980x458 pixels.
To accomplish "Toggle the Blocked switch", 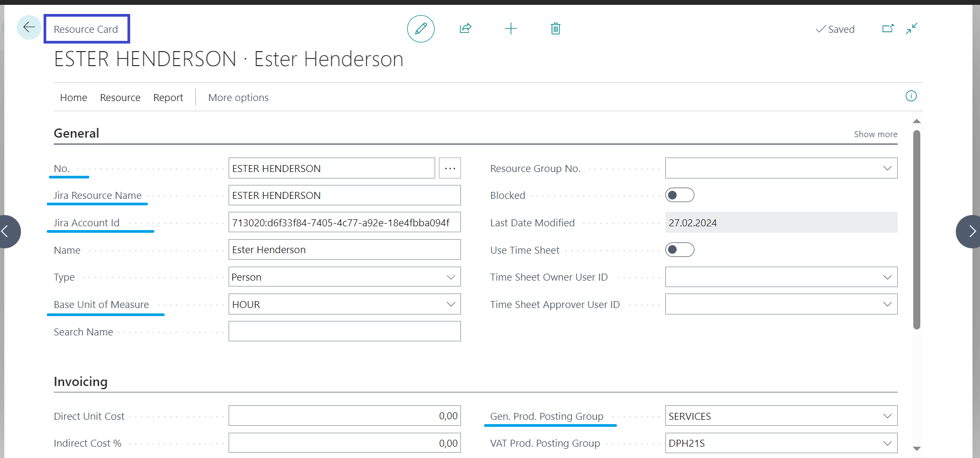I will 679,195.
